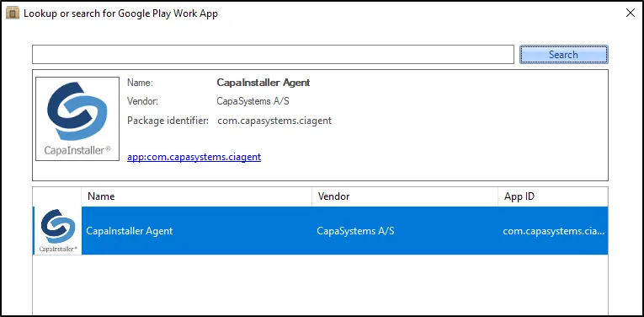Open the app:com.capasystems.ciagent link
The height and width of the screenshot is (317, 644).
click(194, 157)
